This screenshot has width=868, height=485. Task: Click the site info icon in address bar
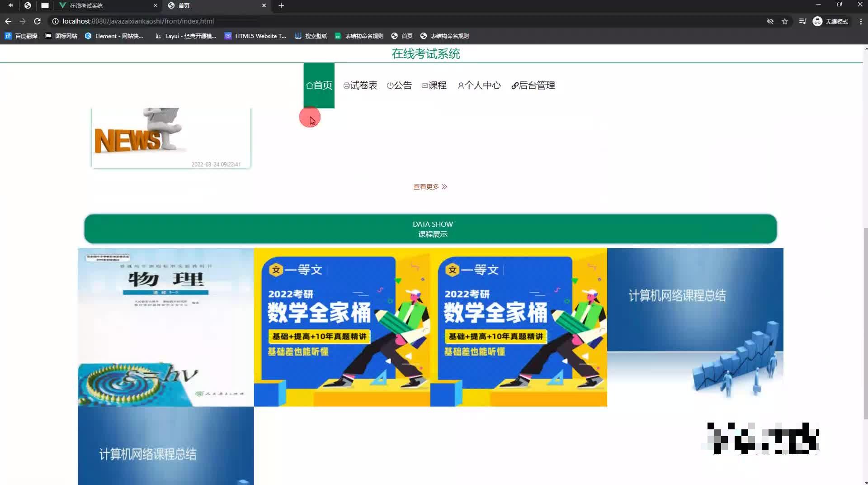coord(55,21)
